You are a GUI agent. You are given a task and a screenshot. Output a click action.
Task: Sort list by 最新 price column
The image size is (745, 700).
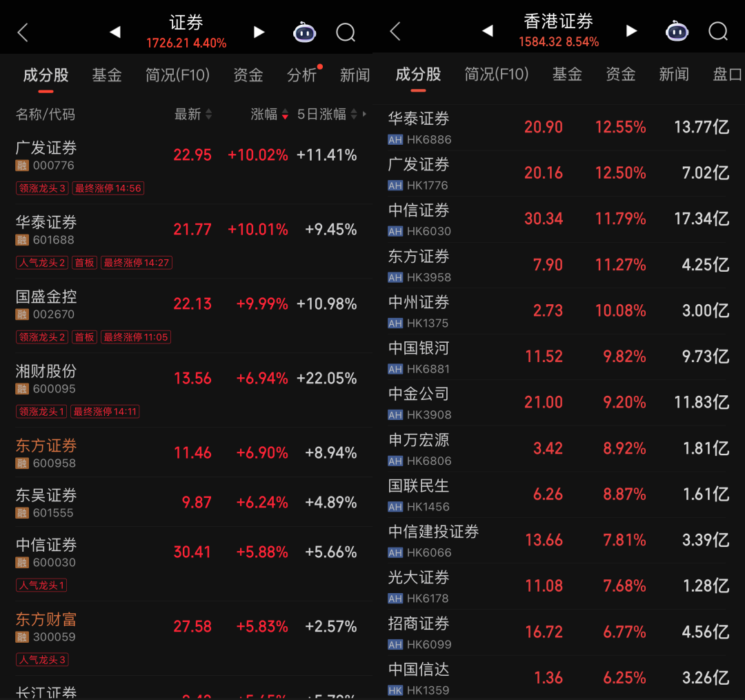192,114
